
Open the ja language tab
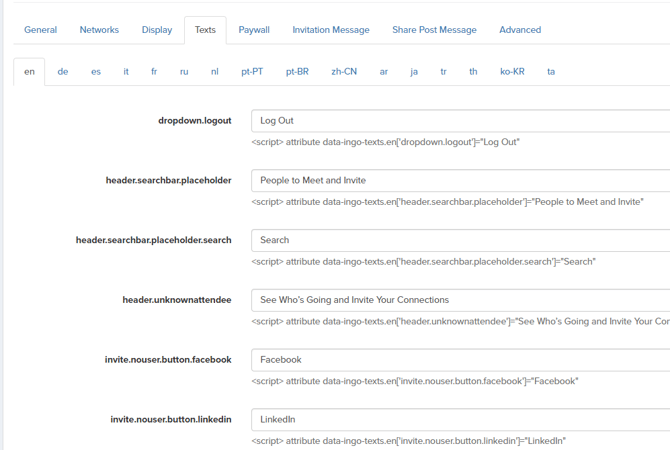click(414, 72)
